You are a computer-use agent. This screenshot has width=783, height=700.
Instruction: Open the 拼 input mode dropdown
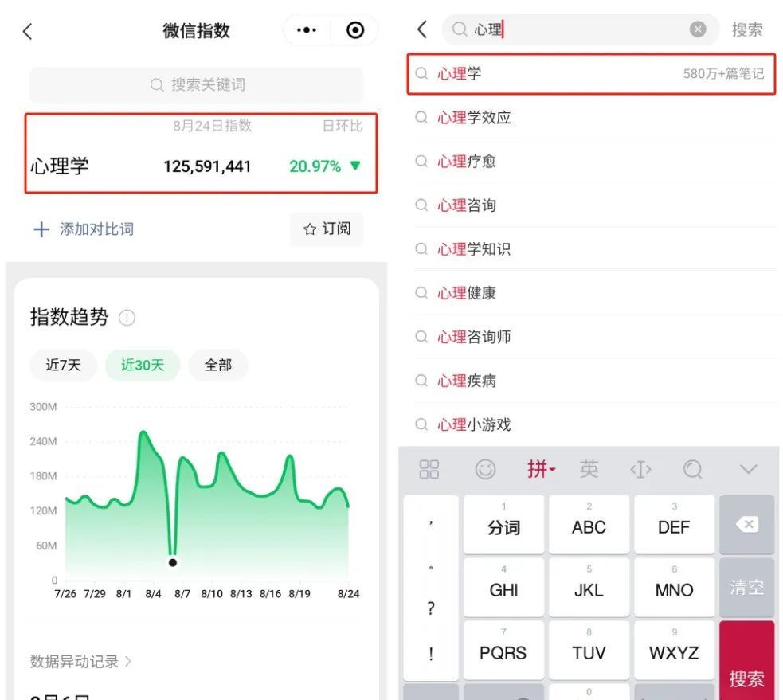click(x=542, y=469)
